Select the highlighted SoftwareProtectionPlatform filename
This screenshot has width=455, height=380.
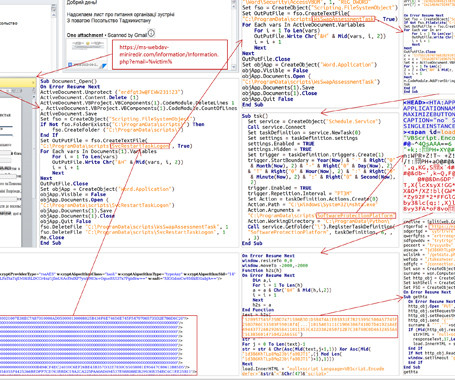pos(356,216)
